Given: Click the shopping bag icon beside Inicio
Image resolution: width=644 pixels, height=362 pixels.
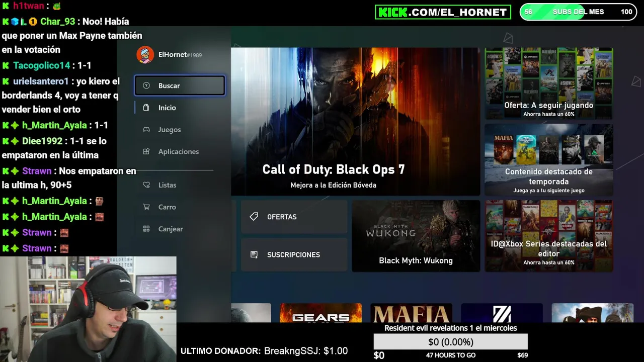Looking at the screenshot, I should click(146, 108).
